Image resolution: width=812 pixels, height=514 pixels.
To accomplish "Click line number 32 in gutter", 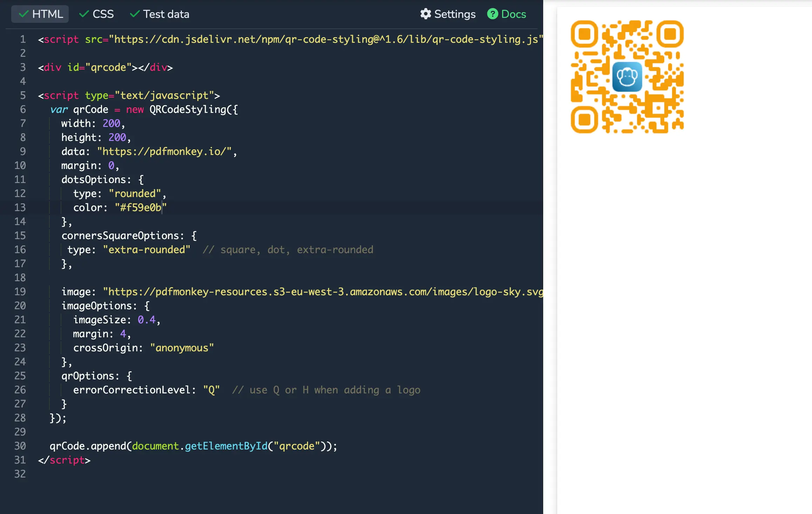I will pyautogui.click(x=20, y=474).
